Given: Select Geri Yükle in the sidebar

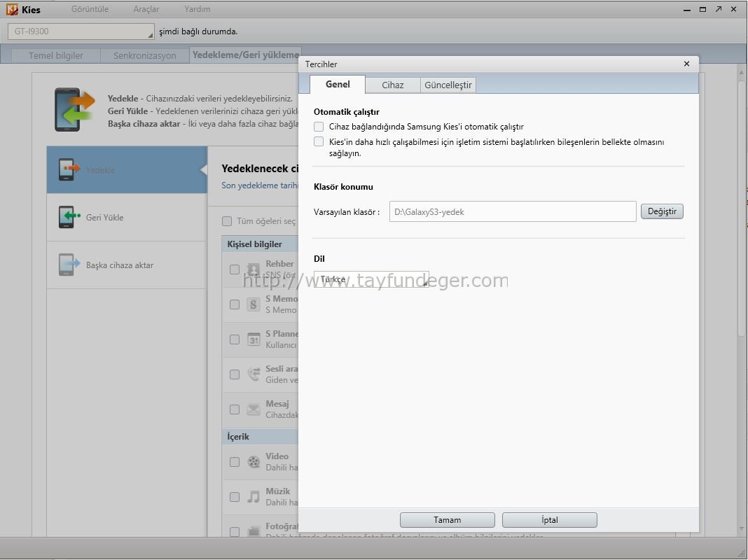Looking at the screenshot, I should (x=127, y=217).
